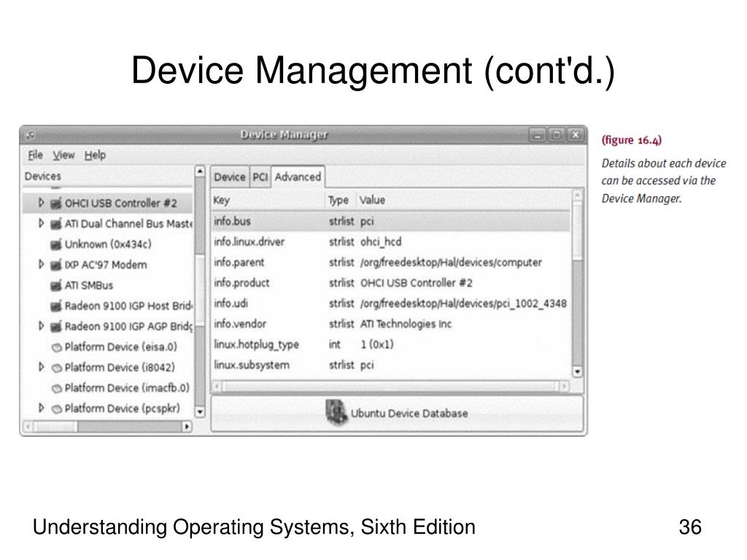Expand the IXP AC'97 Modem node

tap(41, 264)
